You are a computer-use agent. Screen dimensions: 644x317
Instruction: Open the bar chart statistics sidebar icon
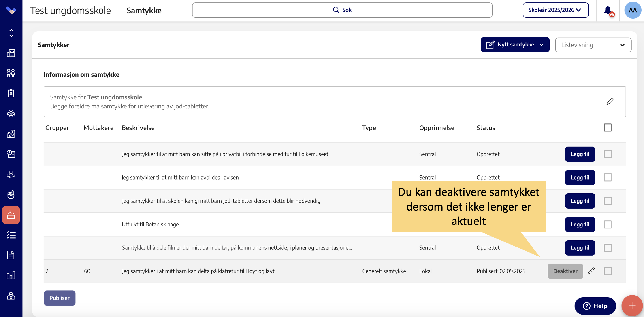tap(11, 276)
